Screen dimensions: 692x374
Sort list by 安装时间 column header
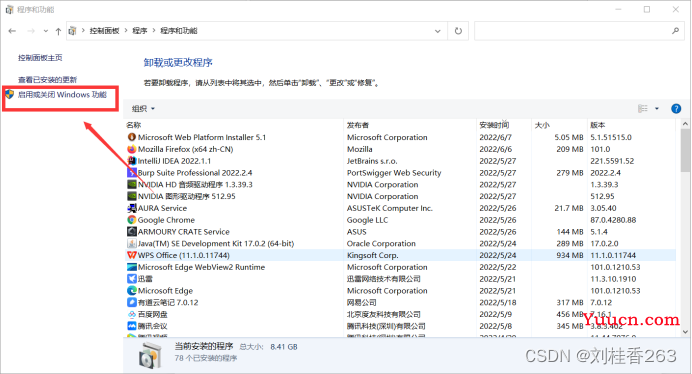(494, 125)
